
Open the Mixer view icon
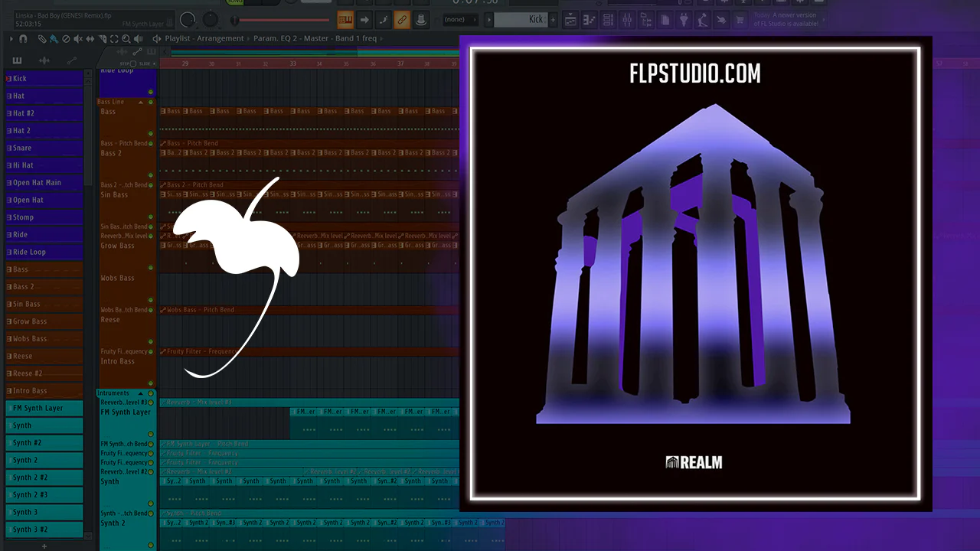point(628,20)
